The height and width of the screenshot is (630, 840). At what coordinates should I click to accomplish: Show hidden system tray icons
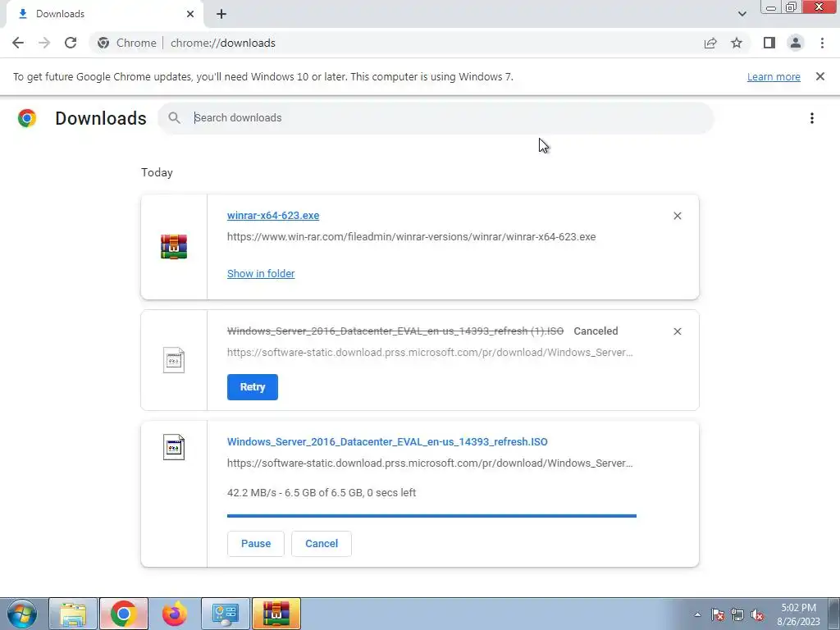tap(697, 614)
